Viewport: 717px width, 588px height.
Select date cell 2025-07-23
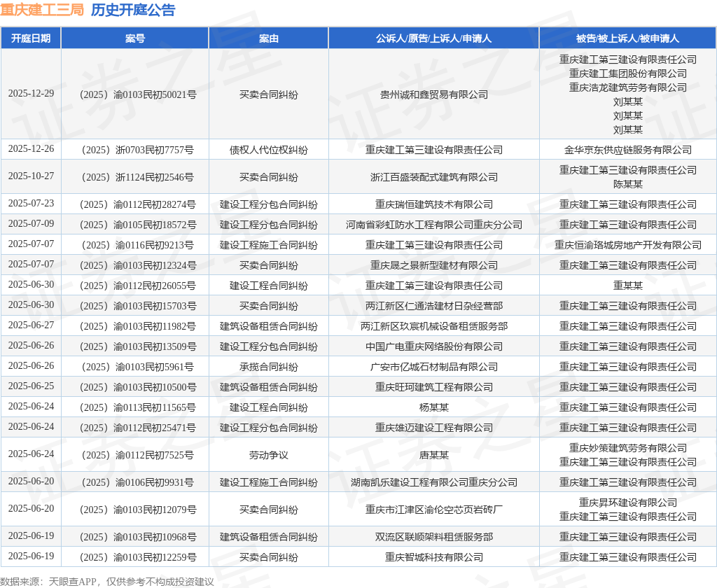[31, 203]
